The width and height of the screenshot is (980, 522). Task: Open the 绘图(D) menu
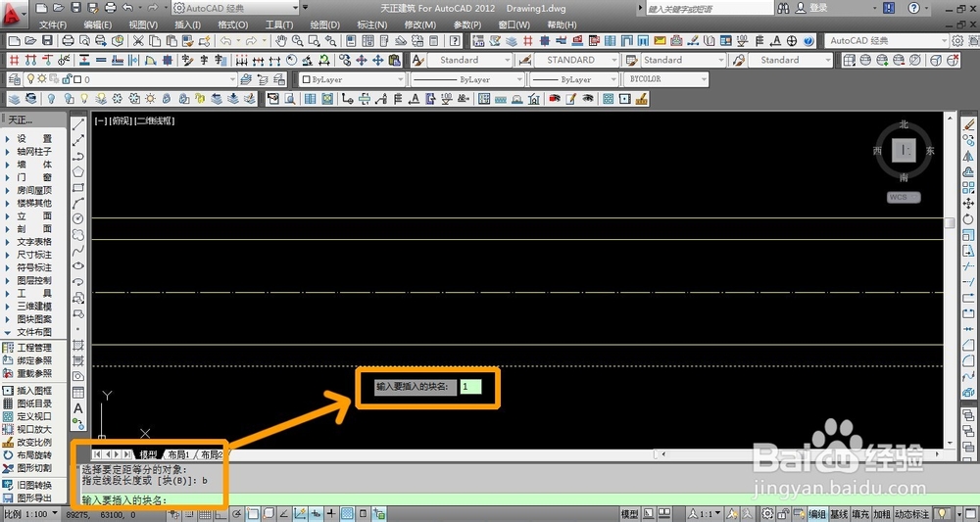point(325,24)
